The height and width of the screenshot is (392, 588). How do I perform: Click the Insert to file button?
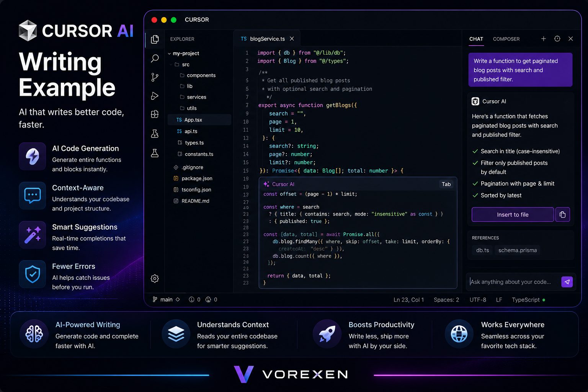tap(513, 214)
